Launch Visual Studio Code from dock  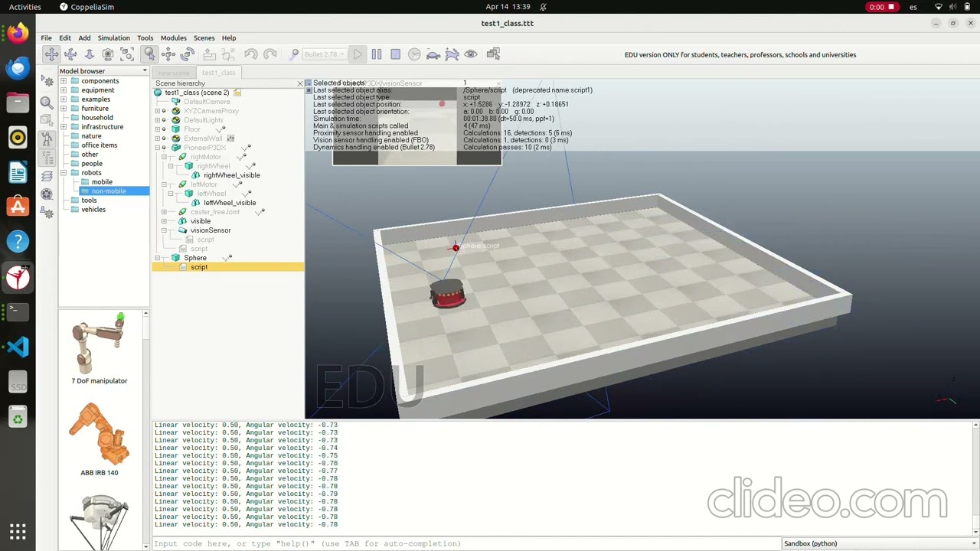pos(18,347)
